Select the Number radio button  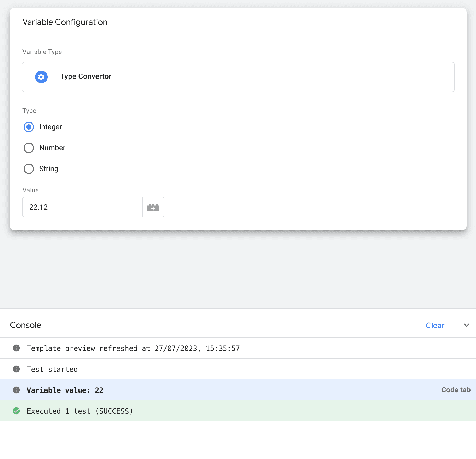pos(29,148)
